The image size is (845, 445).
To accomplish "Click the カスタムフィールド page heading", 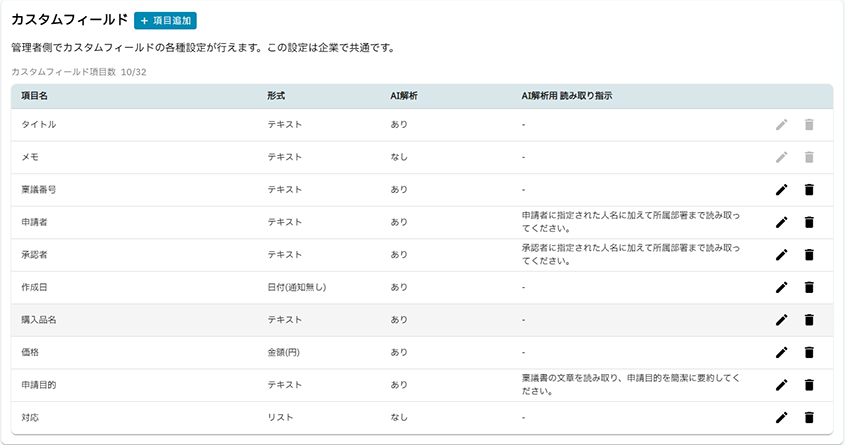I will 70,20.
